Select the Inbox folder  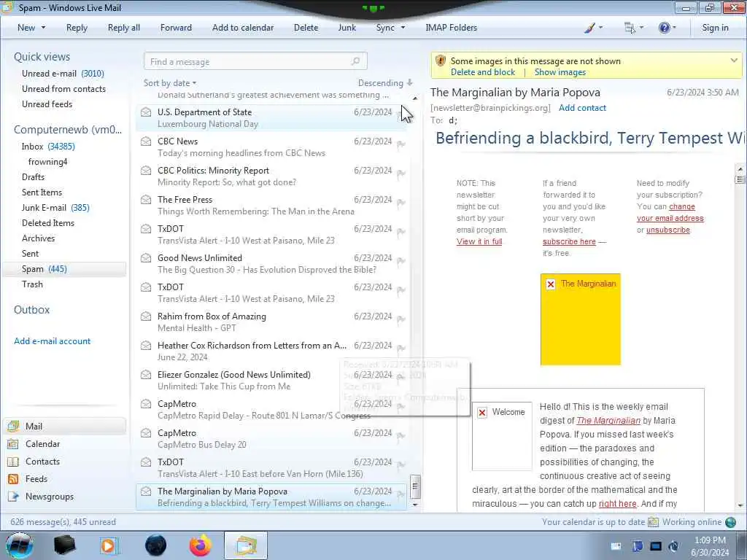tap(48, 147)
